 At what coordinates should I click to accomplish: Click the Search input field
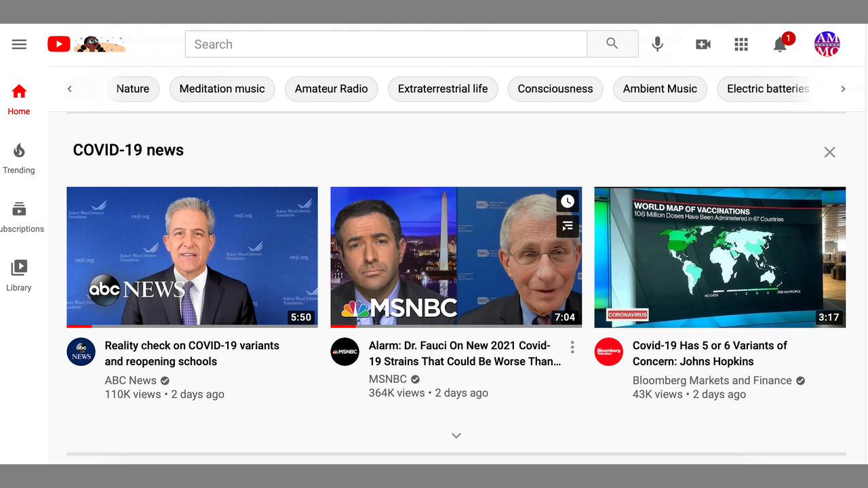click(385, 44)
